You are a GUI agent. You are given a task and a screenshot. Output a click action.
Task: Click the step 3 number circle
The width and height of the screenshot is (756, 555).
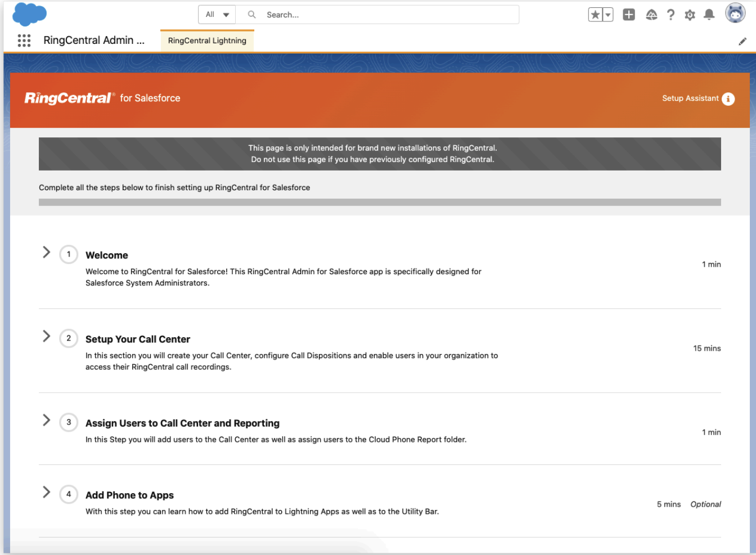pyautogui.click(x=69, y=422)
